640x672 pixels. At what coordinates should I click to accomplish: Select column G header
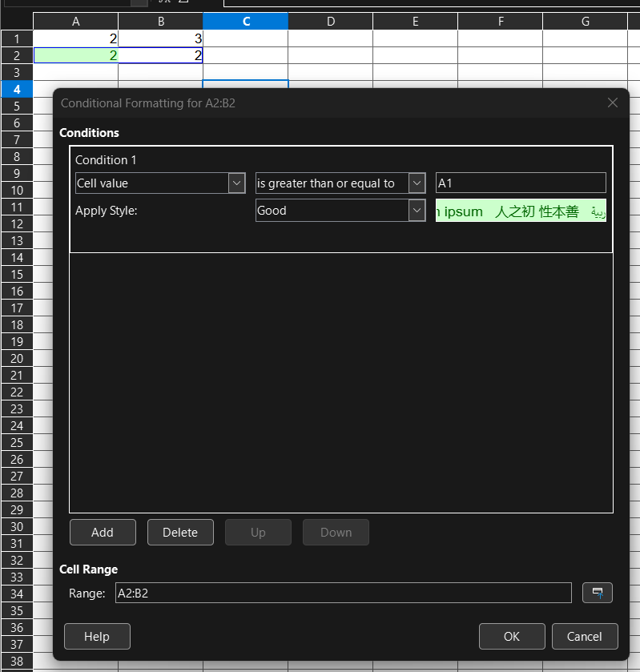coord(585,22)
